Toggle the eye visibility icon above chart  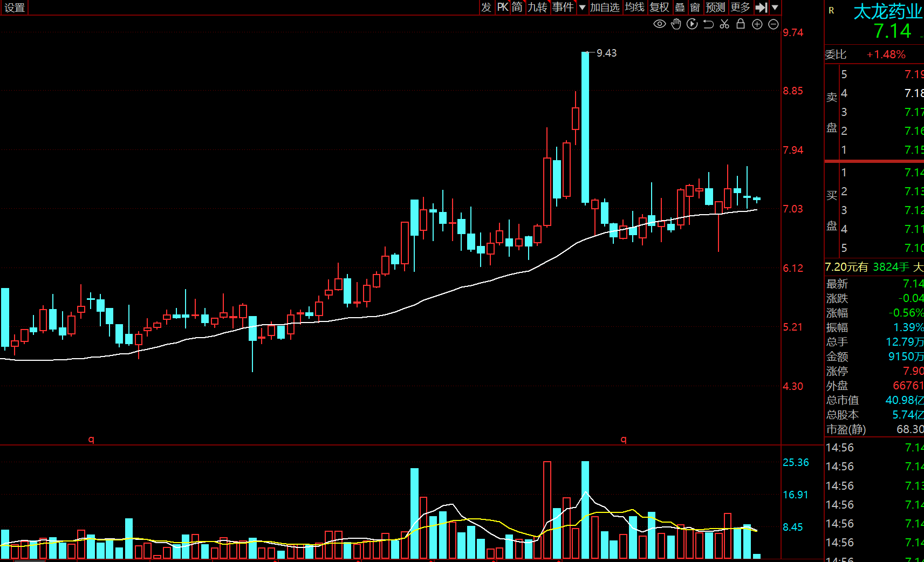click(659, 24)
